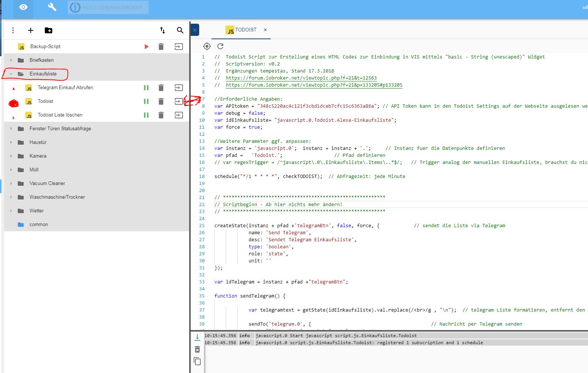The width and height of the screenshot is (588, 373).
Task: Toggle sort order arrows icon
Action: pos(163,30)
